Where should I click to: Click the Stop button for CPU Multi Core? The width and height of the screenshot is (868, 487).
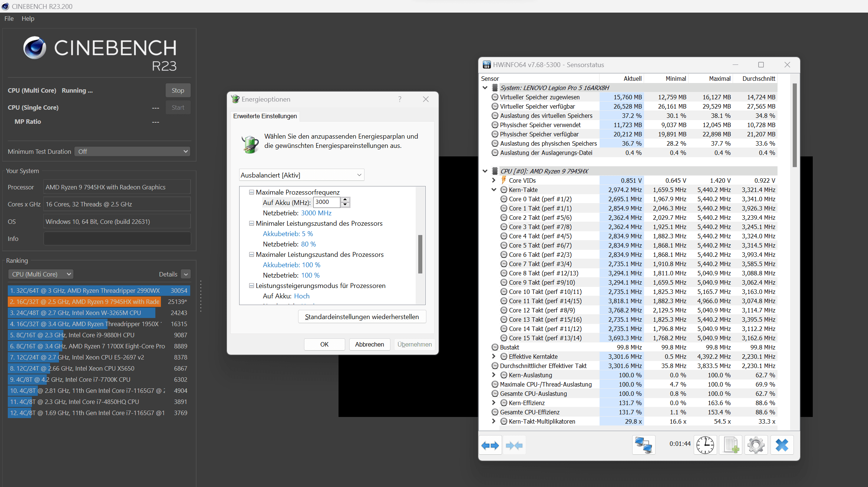coord(178,90)
